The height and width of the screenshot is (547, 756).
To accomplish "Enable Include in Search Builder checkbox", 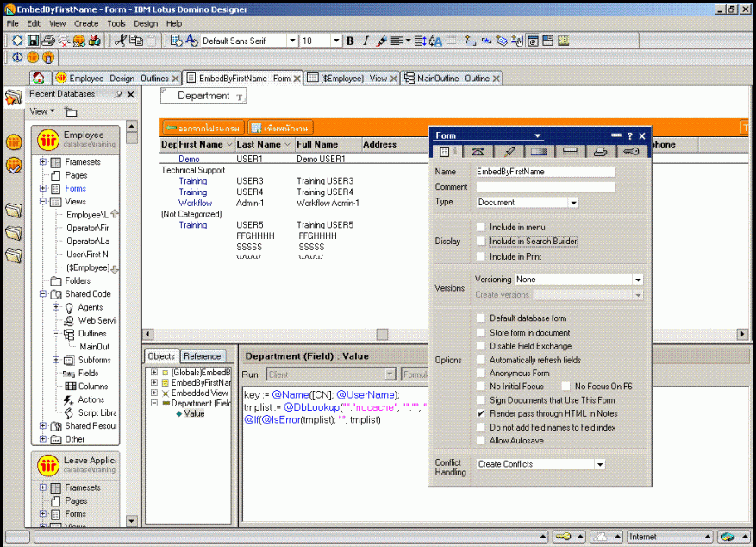I will pos(481,242).
